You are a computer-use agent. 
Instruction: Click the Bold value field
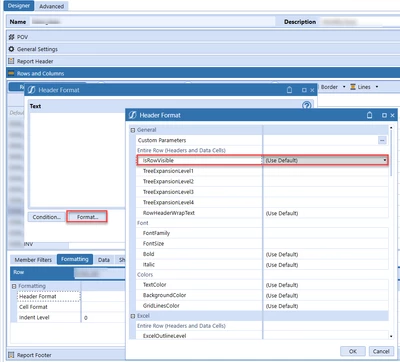pyautogui.click(x=326, y=254)
